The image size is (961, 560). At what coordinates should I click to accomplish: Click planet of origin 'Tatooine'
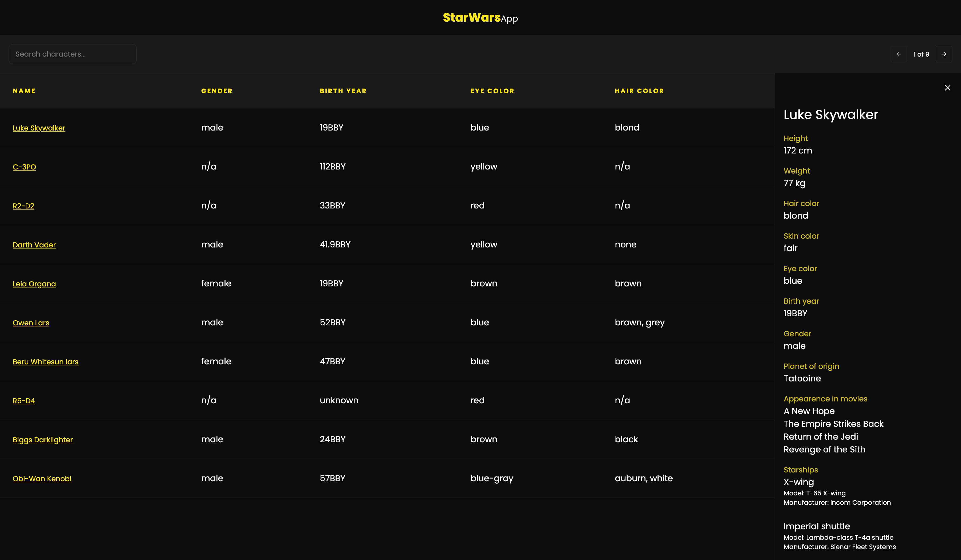pyautogui.click(x=802, y=378)
